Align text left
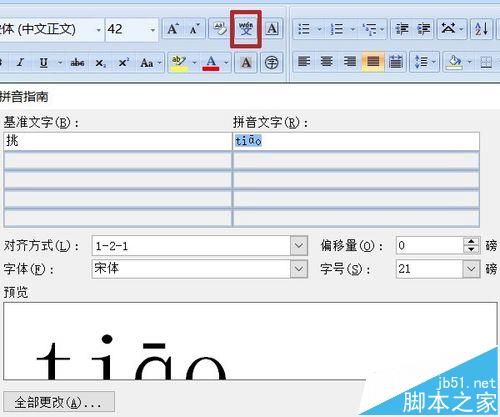This screenshot has width=500, height=417. pyautogui.click(x=304, y=62)
